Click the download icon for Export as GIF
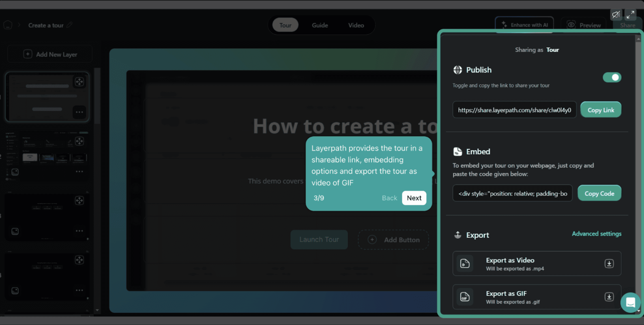This screenshot has width=644, height=325. click(609, 297)
